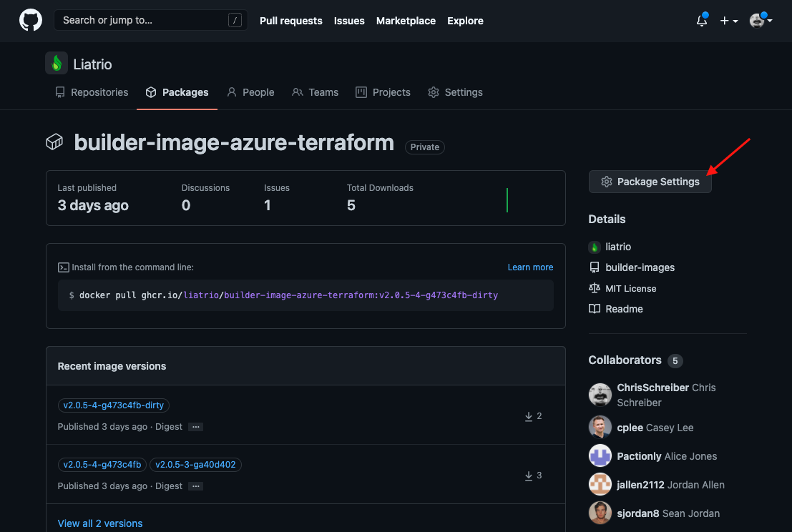Open jallen2112 Jordan Allen profile
The width and height of the screenshot is (792, 532).
671,485
